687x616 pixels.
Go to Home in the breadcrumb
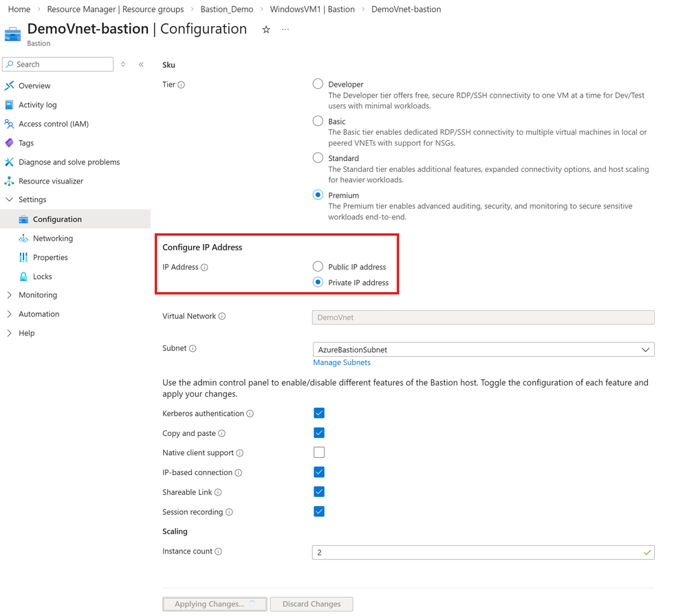coord(19,9)
